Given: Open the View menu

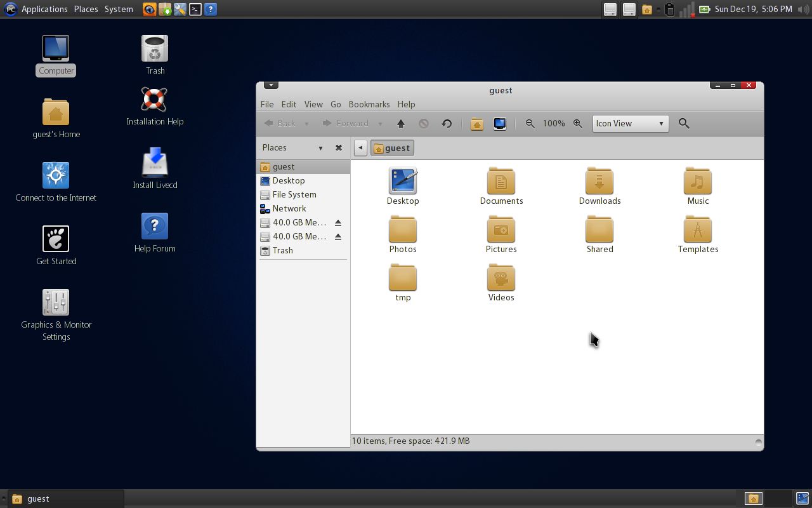Looking at the screenshot, I should [313, 104].
